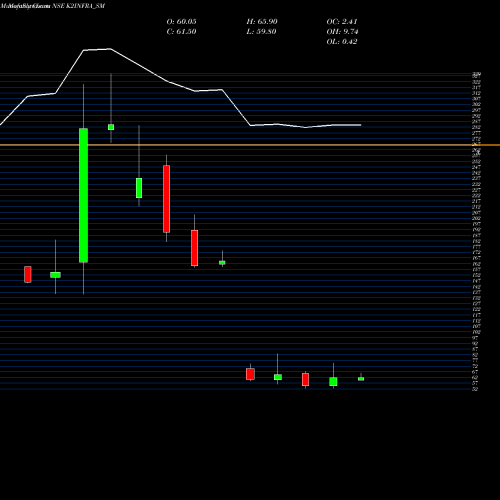Select the tallest green candlestick body
This screenshot has width=500, height=500.
coord(83,195)
